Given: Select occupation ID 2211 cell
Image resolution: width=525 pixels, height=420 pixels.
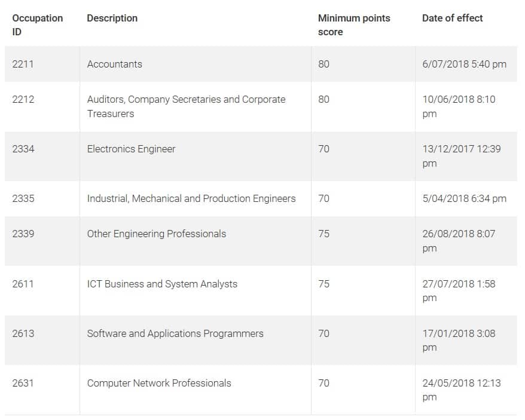Looking at the screenshot, I should pyautogui.click(x=23, y=64).
